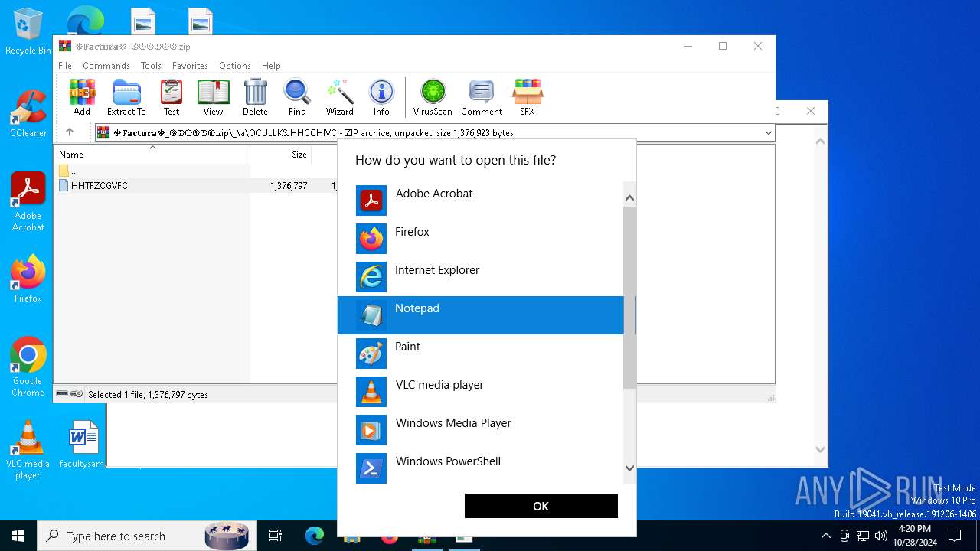This screenshot has height=551, width=980.
Task: Click the SFX toolbar icon
Action: 528,97
